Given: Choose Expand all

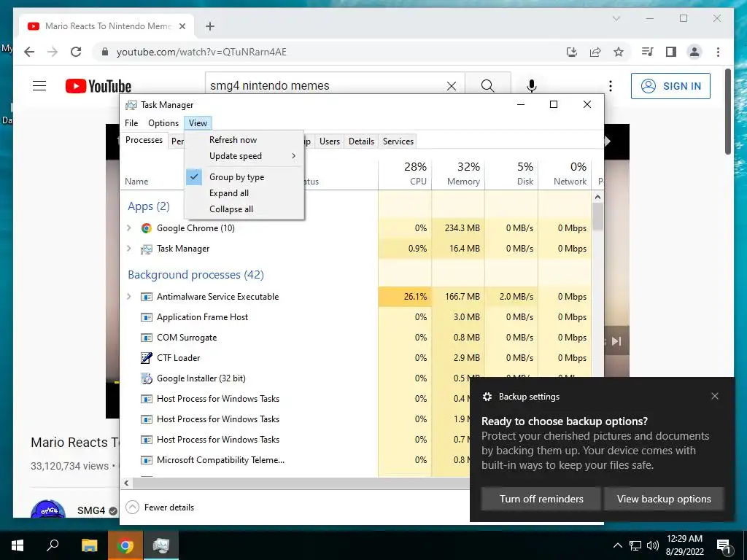Looking at the screenshot, I should [x=244, y=193].
